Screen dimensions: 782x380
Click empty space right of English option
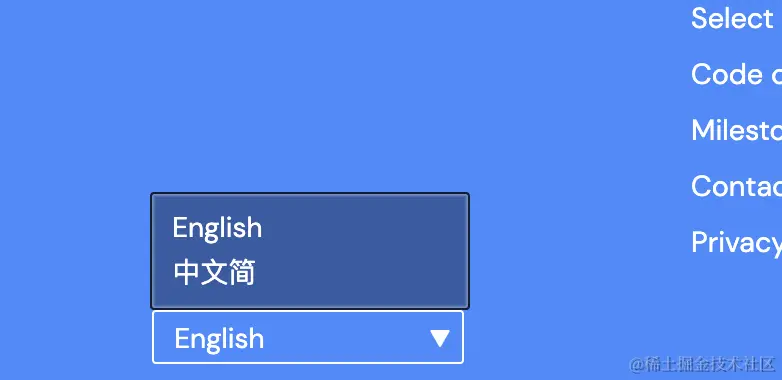point(364,228)
